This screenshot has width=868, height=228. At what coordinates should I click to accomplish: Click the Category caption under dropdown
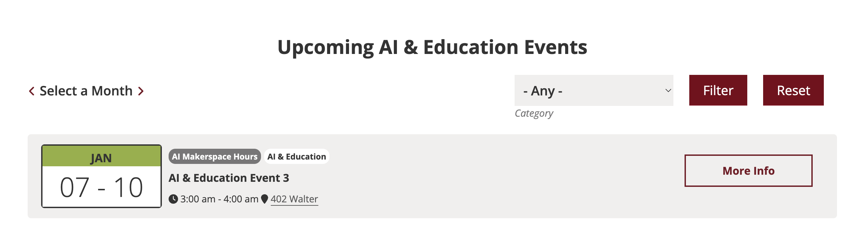pyautogui.click(x=534, y=113)
